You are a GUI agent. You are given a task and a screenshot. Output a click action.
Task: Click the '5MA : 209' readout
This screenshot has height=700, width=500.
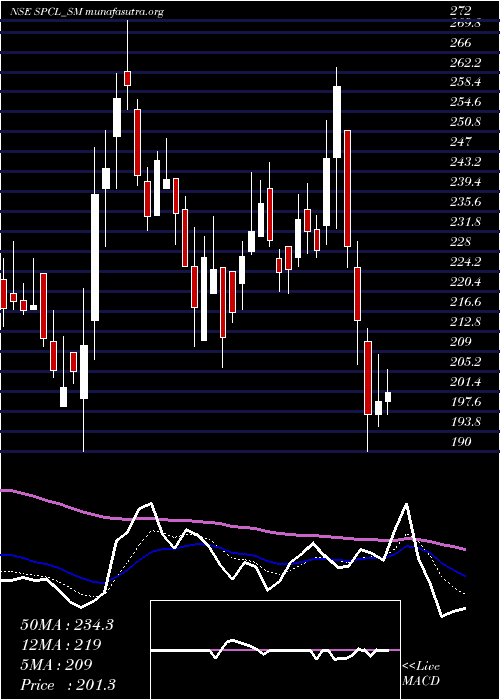[56, 665]
